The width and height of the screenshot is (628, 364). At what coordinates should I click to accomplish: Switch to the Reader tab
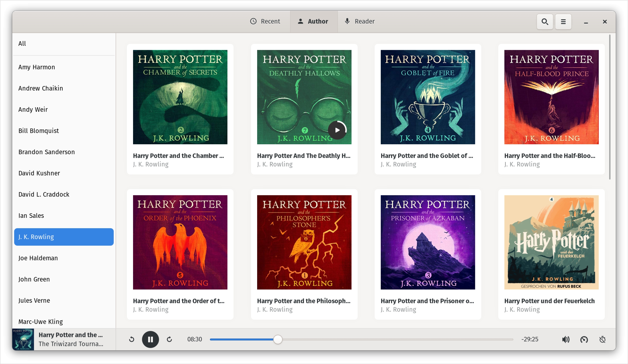(x=359, y=21)
